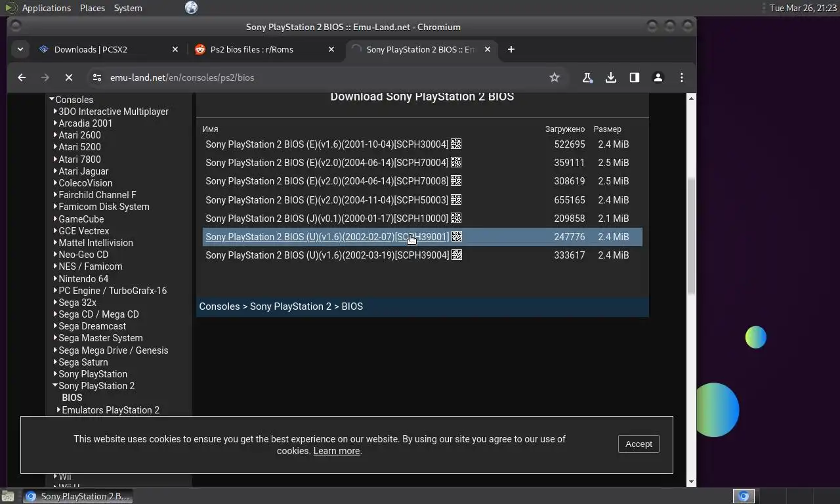
Task: Expand Nintendo 64 in sidebar
Action: (x=56, y=278)
